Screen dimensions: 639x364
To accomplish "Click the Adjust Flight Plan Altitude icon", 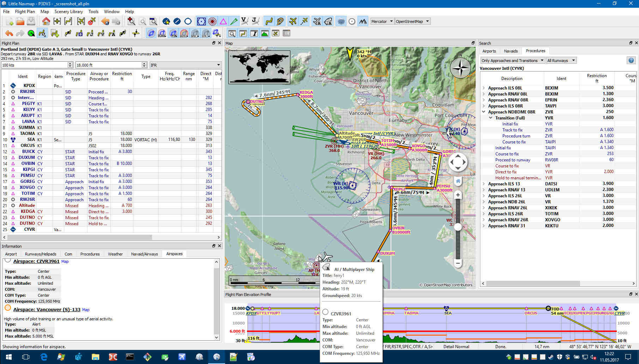I will [136, 33].
